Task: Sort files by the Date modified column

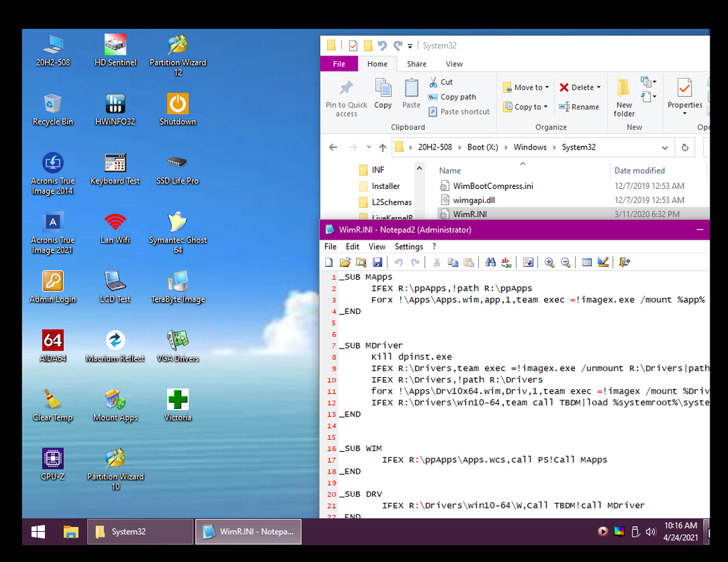Action: (x=640, y=171)
